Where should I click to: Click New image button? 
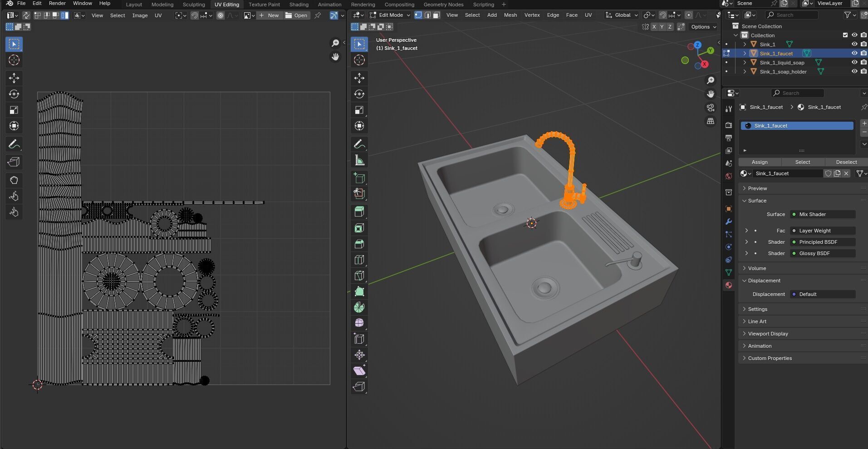(270, 15)
